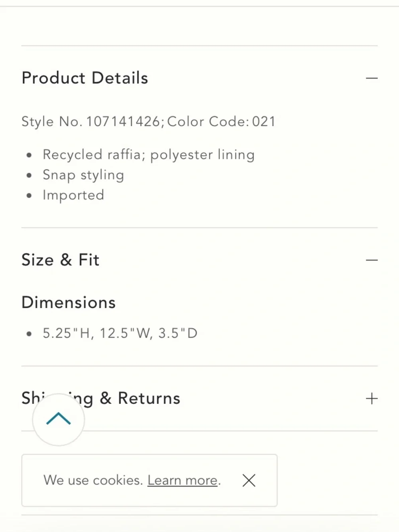Dismiss the cookie notice with the X
The width and height of the screenshot is (399, 532).
point(249,481)
